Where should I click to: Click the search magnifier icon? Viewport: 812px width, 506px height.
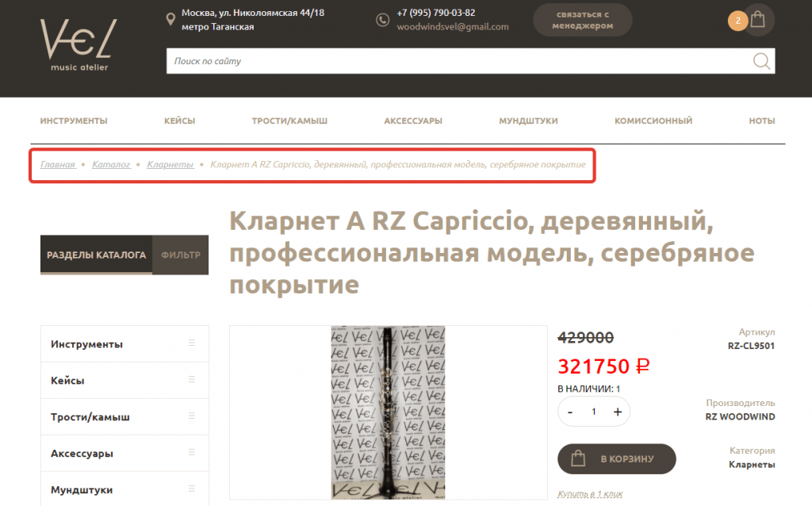[x=760, y=61]
